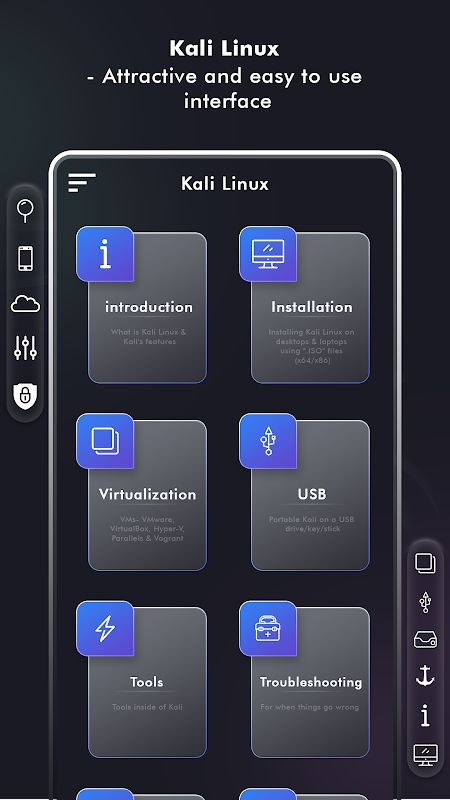This screenshot has height=800, width=450.
Task: Tap the USB card's USB symbol icon
Action: click(268, 441)
